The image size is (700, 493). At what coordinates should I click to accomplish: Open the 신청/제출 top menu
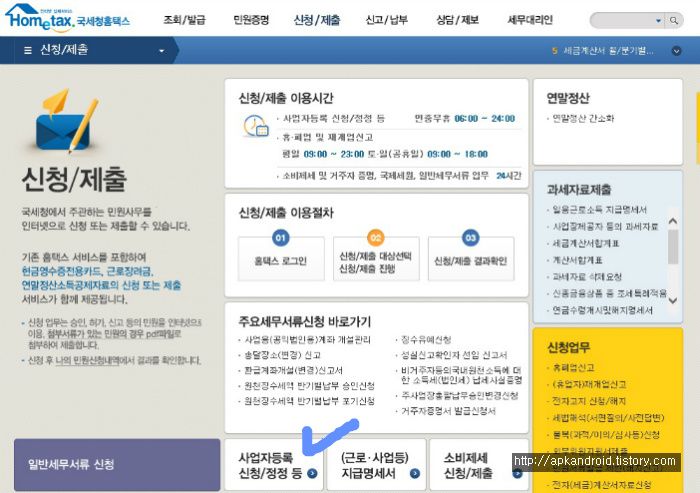click(x=317, y=20)
